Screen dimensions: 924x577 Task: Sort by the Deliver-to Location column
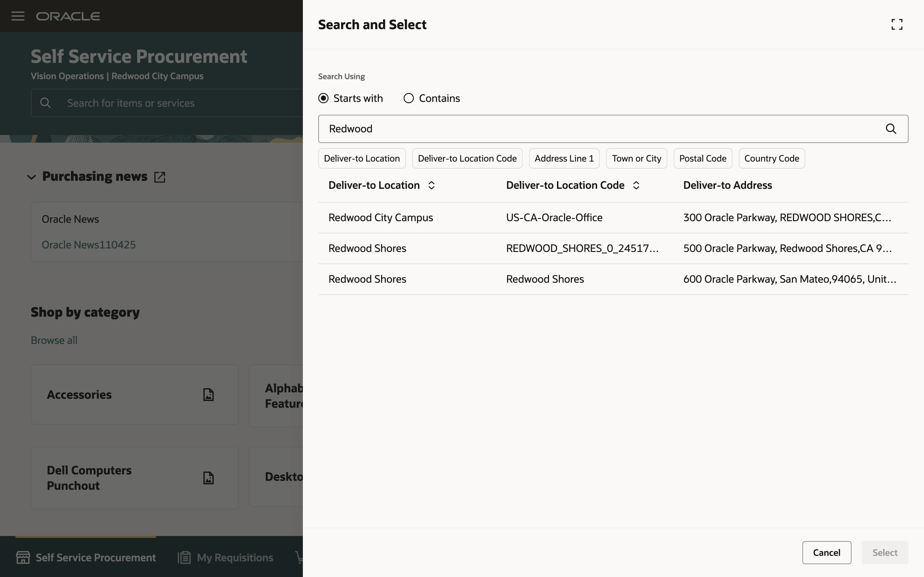click(431, 186)
